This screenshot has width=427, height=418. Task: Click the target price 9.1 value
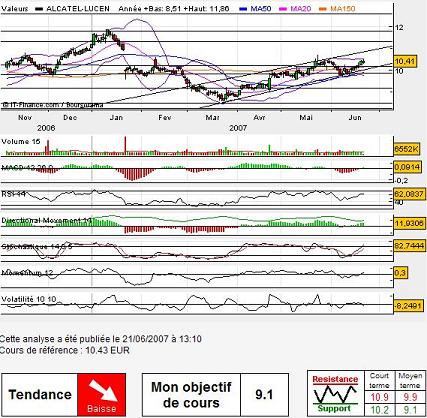pyautogui.click(x=264, y=395)
